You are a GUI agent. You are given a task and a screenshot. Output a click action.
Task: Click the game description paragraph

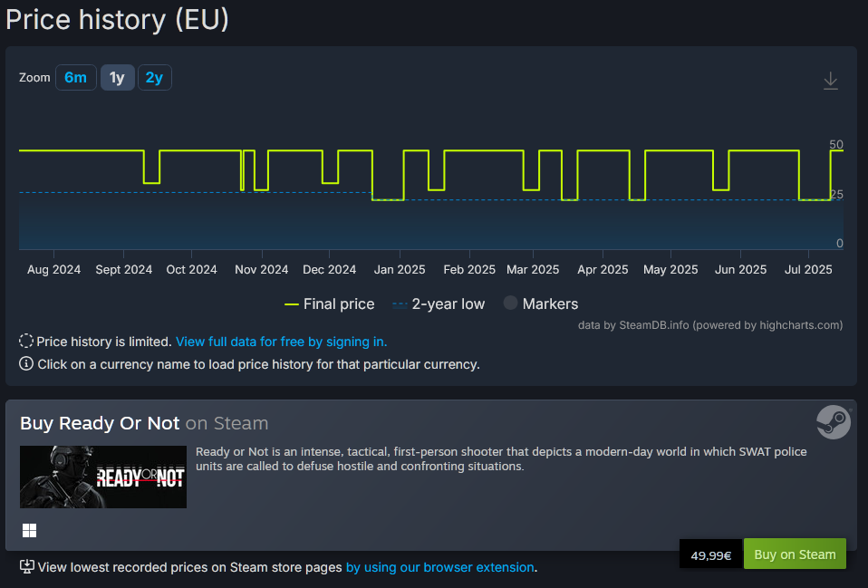[x=501, y=459]
